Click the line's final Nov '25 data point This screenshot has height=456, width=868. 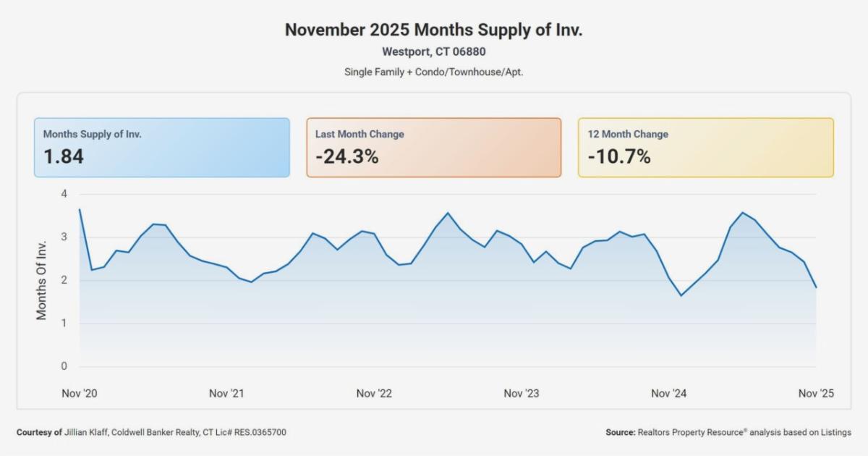pyautogui.click(x=816, y=287)
